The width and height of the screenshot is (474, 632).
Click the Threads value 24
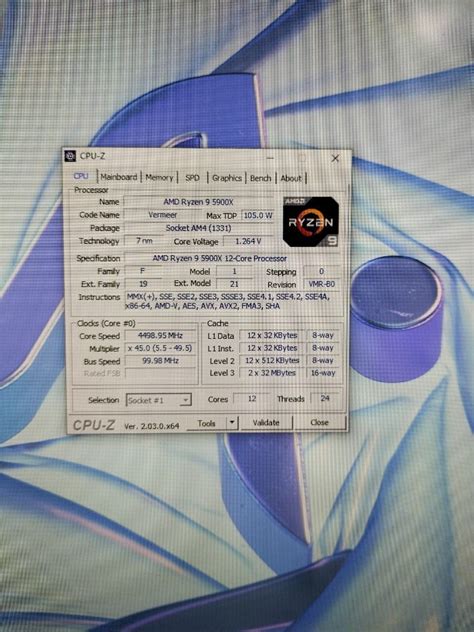(x=325, y=398)
